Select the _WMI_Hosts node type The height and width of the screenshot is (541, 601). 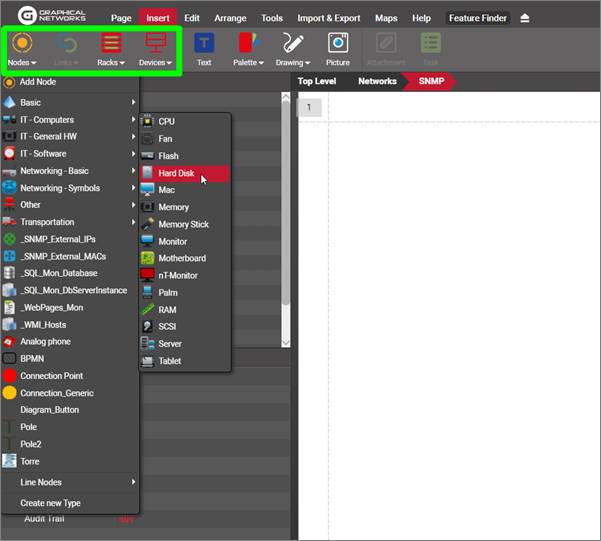(70, 324)
